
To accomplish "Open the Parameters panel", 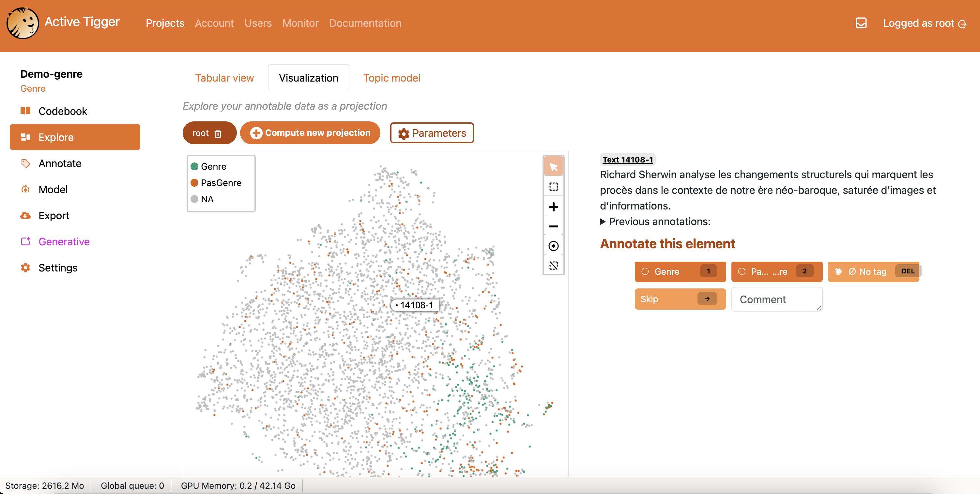I will tap(432, 133).
